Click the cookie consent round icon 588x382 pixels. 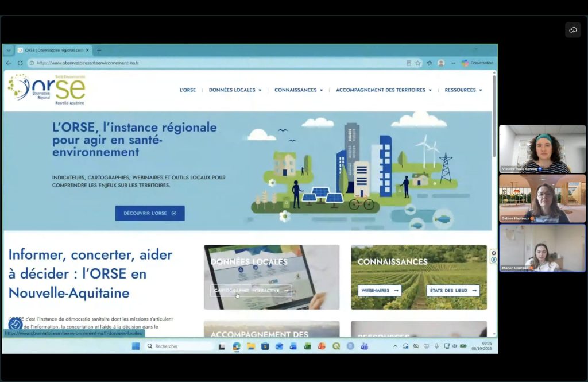(x=16, y=325)
